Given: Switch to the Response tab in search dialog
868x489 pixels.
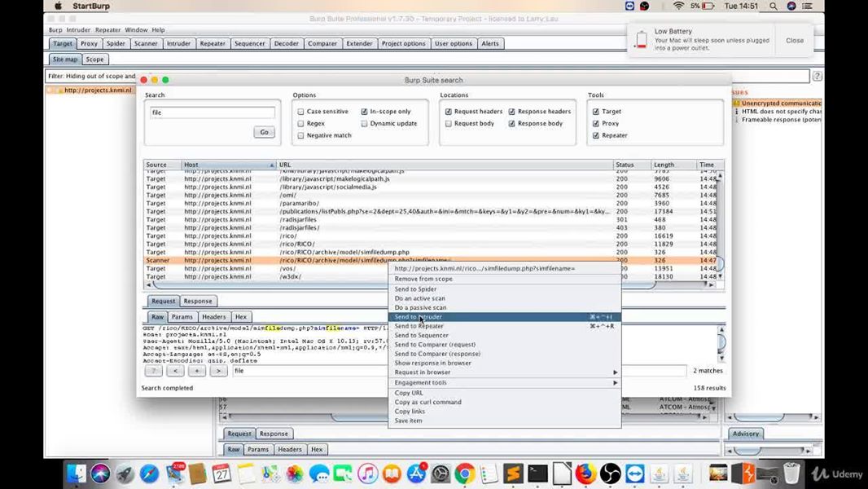Looking at the screenshot, I should click(198, 302).
